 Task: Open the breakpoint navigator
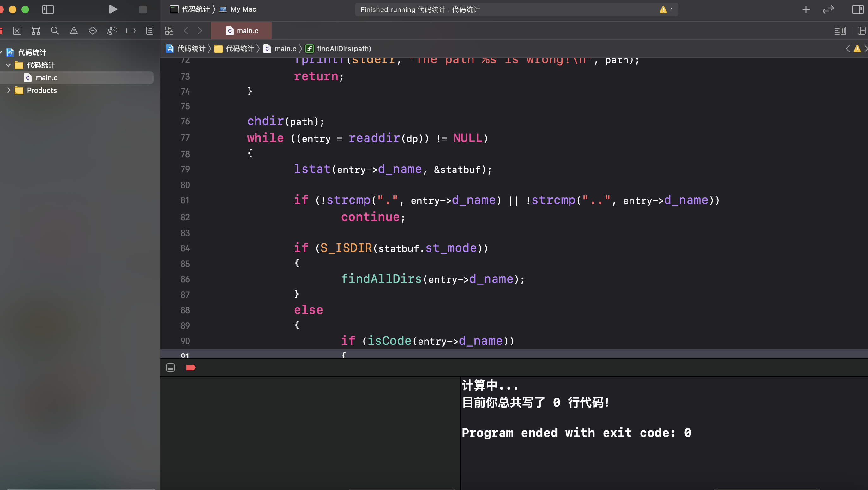pos(130,31)
